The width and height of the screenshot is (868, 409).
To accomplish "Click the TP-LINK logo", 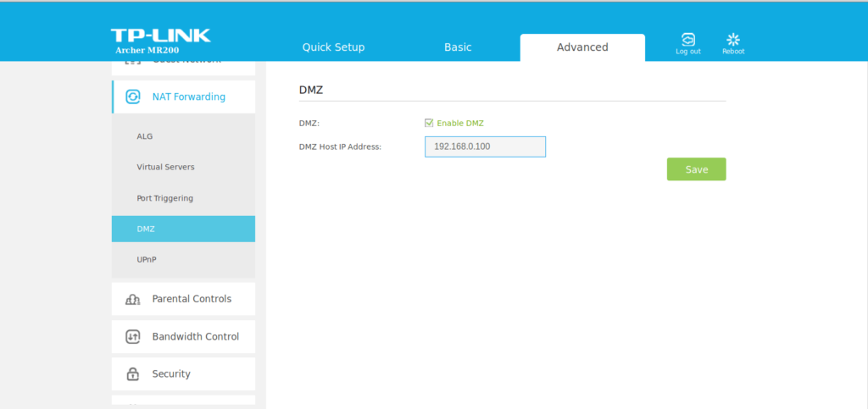I will (160, 36).
